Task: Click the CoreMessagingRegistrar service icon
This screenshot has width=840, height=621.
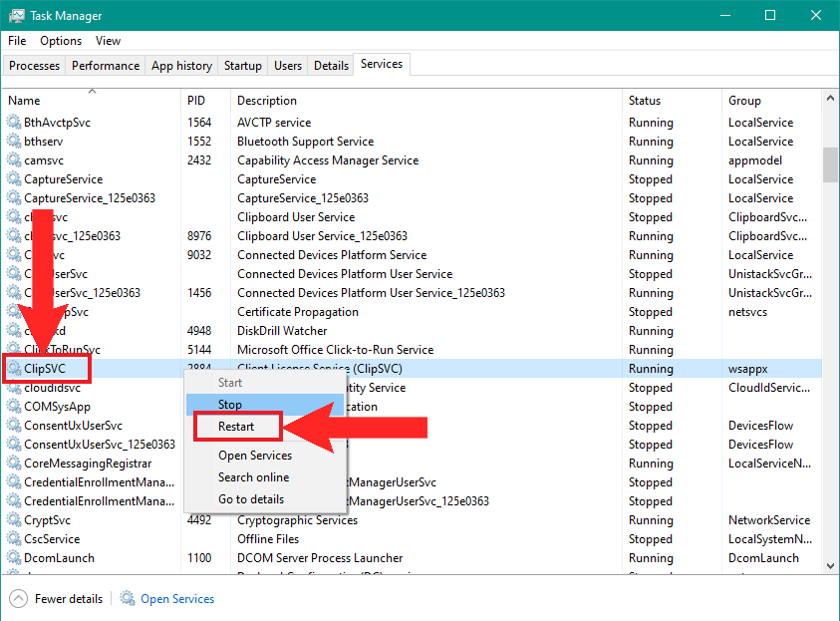Action: point(14,464)
